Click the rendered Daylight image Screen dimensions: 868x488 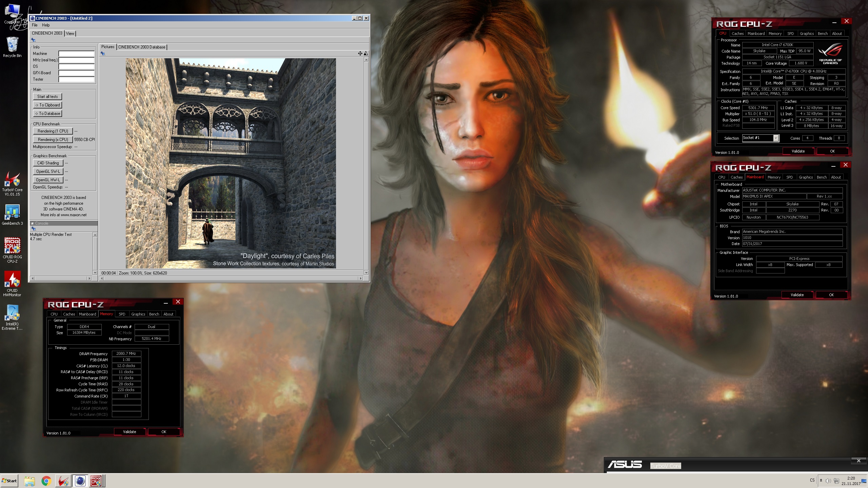(x=231, y=163)
